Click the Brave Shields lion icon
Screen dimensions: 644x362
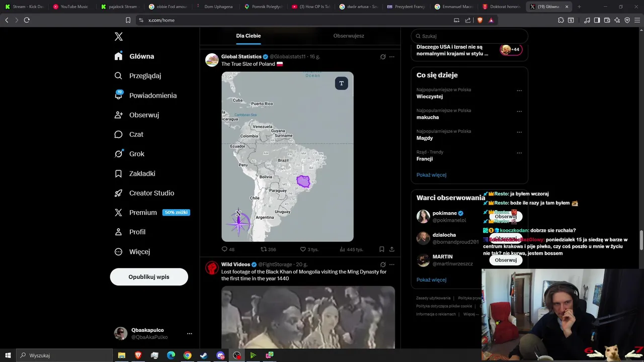[x=479, y=20]
